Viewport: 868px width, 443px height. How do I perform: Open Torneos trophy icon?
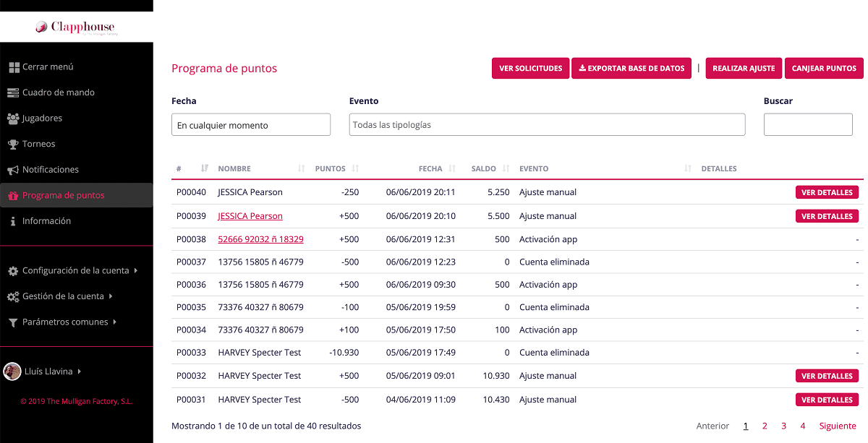tap(13, 144)
